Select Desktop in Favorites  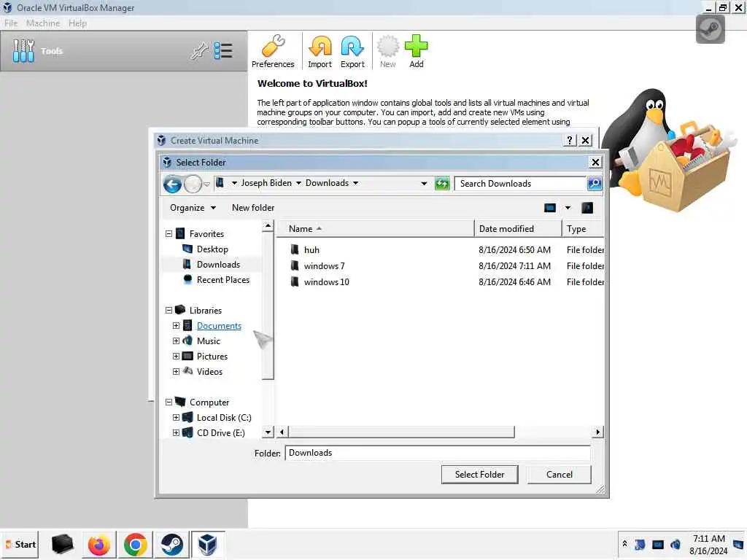212,249
